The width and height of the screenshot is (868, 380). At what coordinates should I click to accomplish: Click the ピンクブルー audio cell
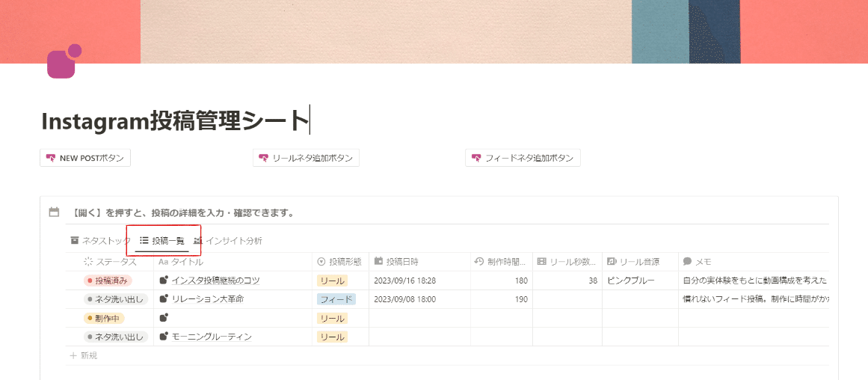[x=641, y=281]
